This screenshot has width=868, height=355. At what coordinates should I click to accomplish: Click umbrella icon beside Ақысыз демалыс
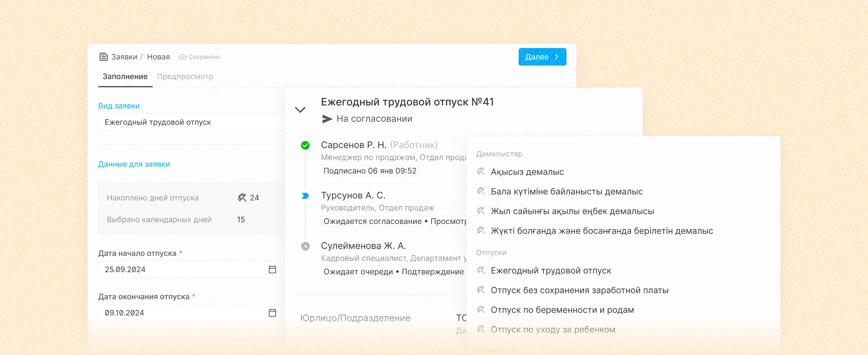pos(481,171)
